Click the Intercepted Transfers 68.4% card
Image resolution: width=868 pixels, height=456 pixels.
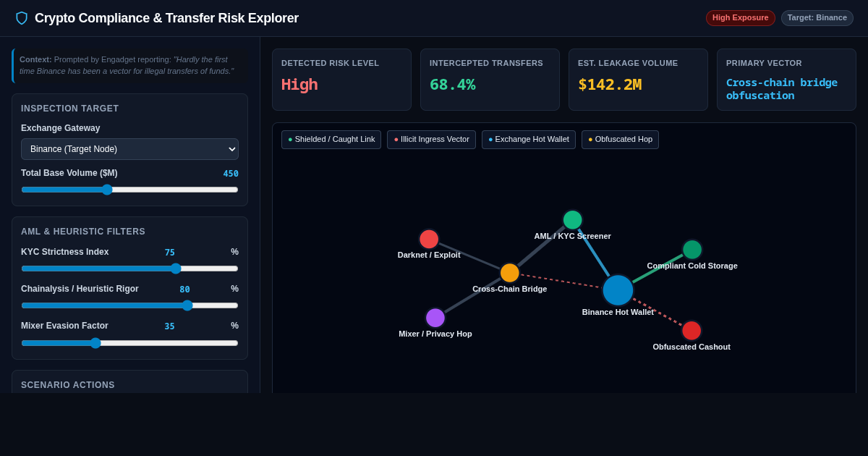pos(490,80)
